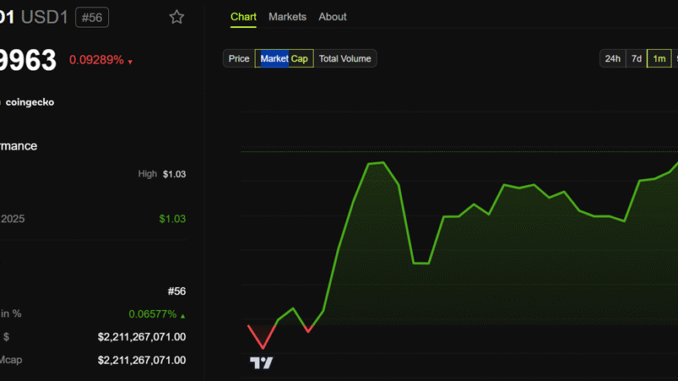Image resolution: width=678 pixels, height=381 pixels.
Task: Open the Markets tab
Action: [287, 17]
